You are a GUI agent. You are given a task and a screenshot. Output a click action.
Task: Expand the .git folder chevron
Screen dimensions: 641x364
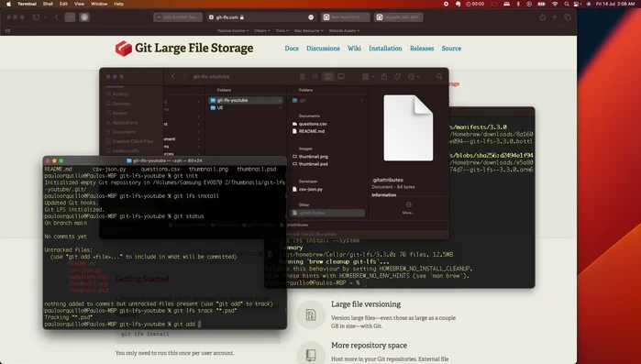(x=362, y=100)
